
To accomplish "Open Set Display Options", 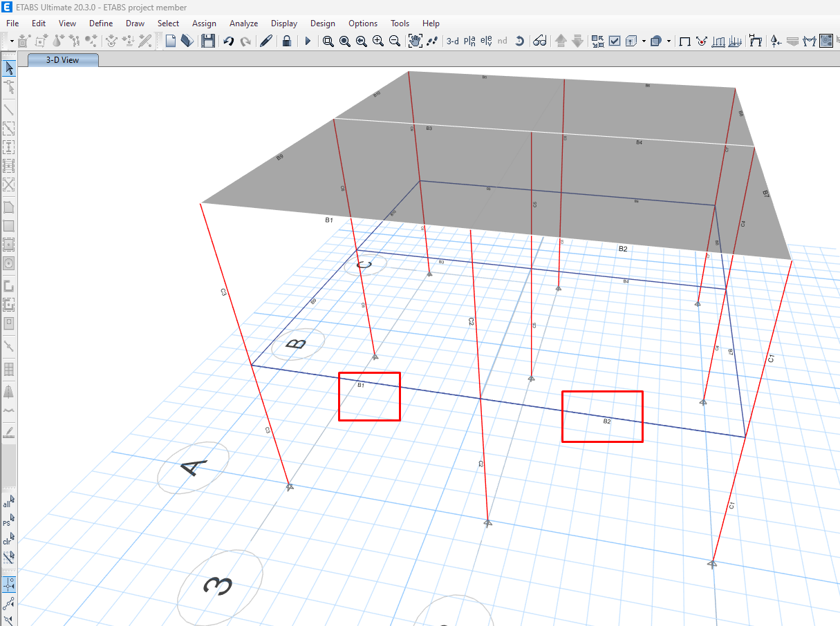I will click(614, 41).
